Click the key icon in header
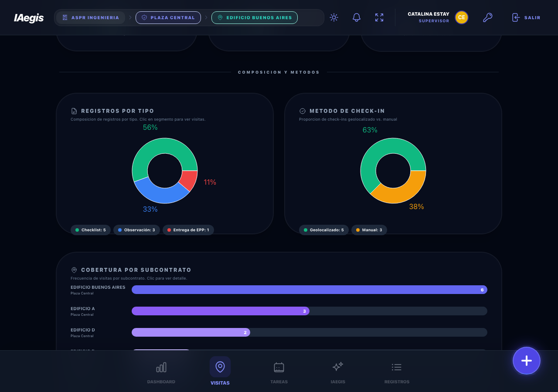The width and height of the screenshot is (558, 392). point(487,17)
